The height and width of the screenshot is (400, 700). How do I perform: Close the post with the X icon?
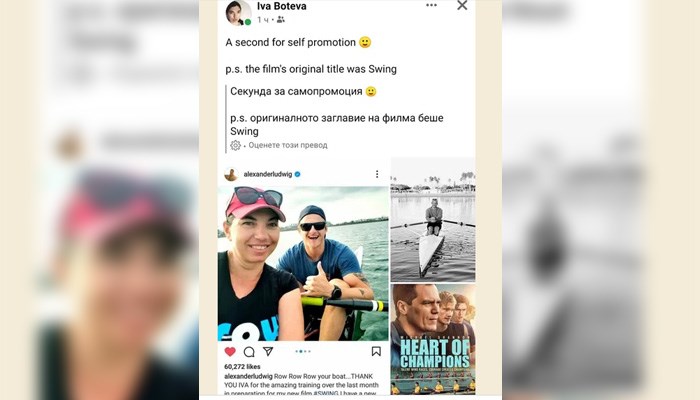click(x=462, y=5)
